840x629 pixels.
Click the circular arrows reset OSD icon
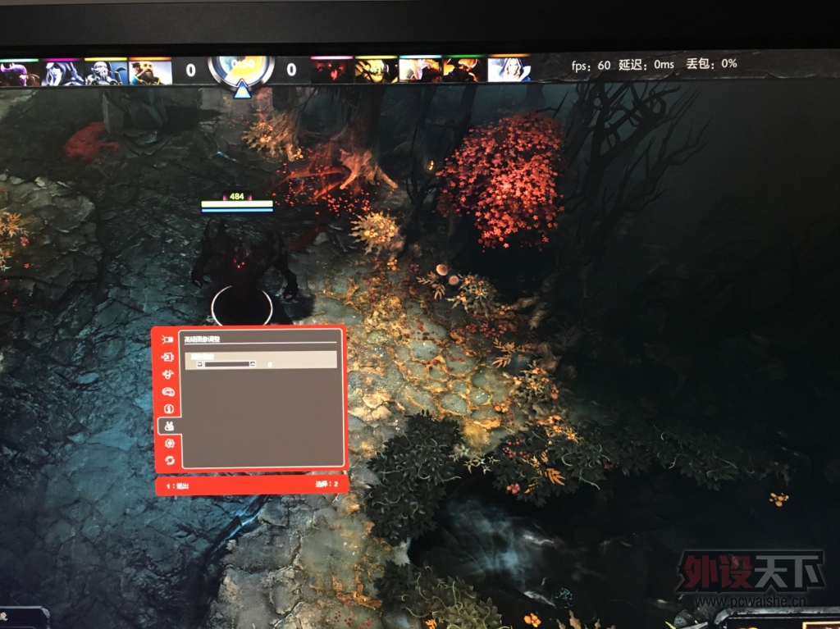click(x=170, y=460)
